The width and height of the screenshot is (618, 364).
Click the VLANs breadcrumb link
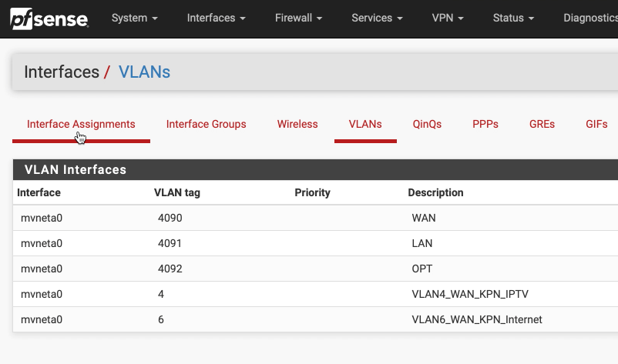coord(144,72)
